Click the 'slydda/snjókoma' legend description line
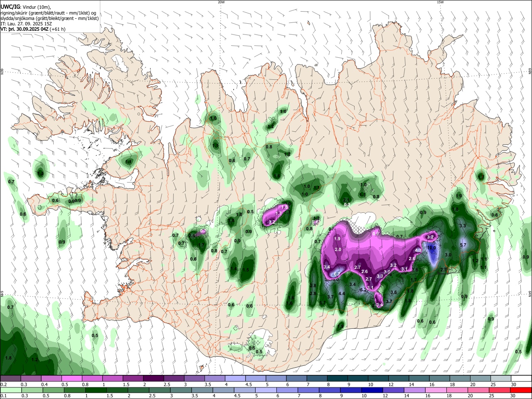532x399 pixels. click(x=49, y=18)
